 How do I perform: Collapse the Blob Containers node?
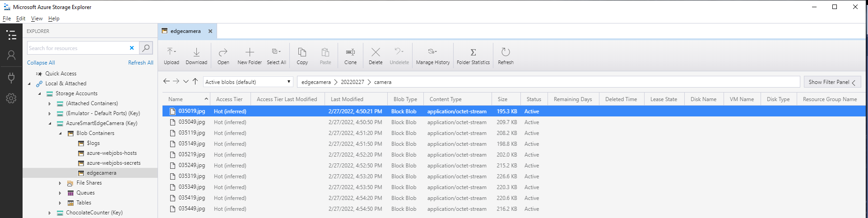pyautogui.click(x=60, y=133)
